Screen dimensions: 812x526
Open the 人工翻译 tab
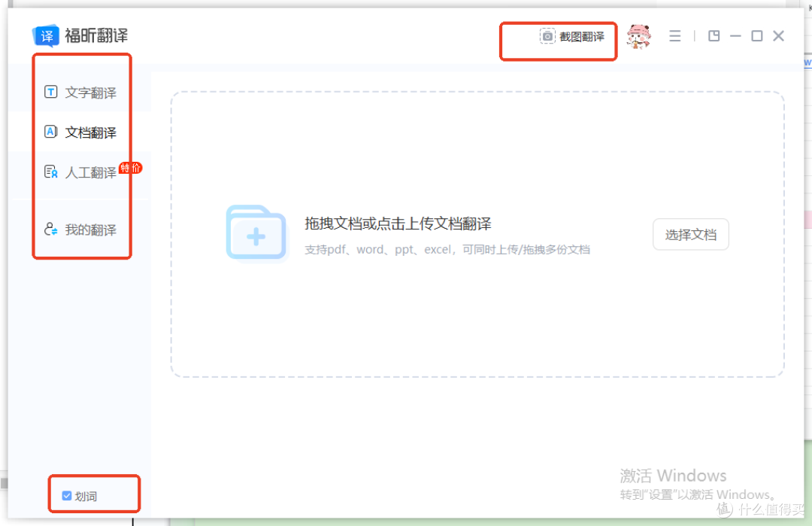click(x=80, y=172)
